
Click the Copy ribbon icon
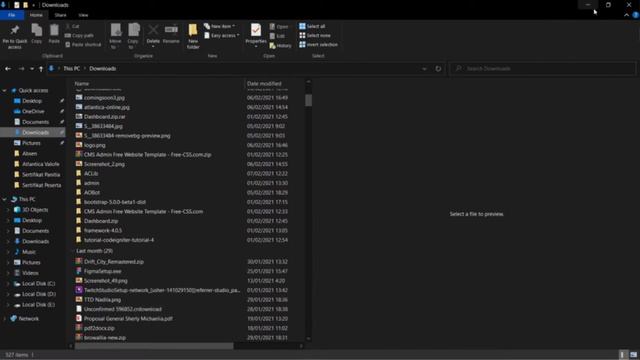coord(37,33)
